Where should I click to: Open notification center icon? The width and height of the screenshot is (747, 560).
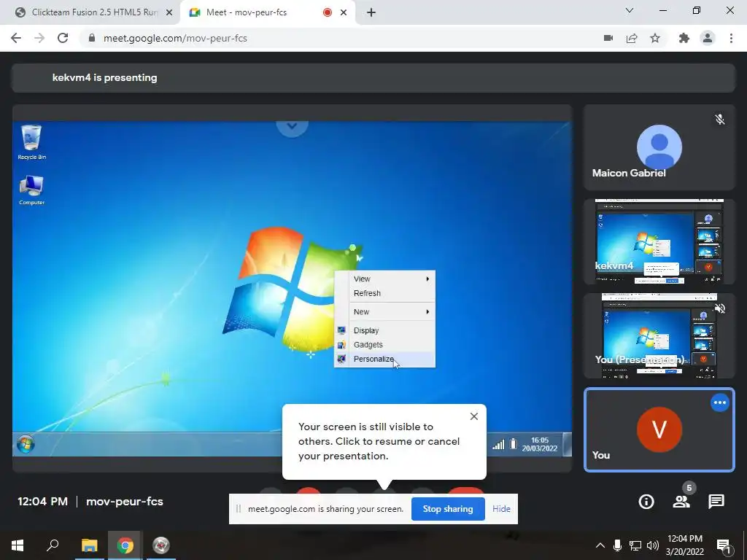click(723, 546)
